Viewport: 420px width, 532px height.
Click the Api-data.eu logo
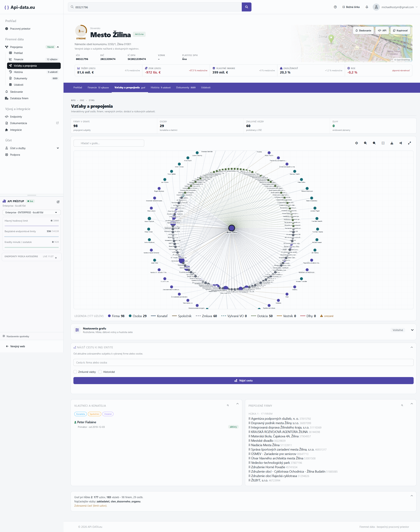[x=20, y=7]
